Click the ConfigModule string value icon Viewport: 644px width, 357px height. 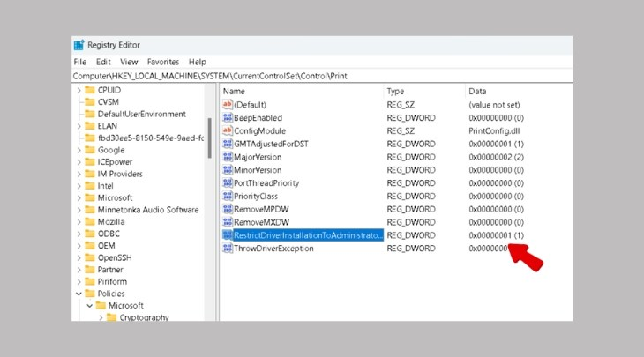tap(227, 130)
